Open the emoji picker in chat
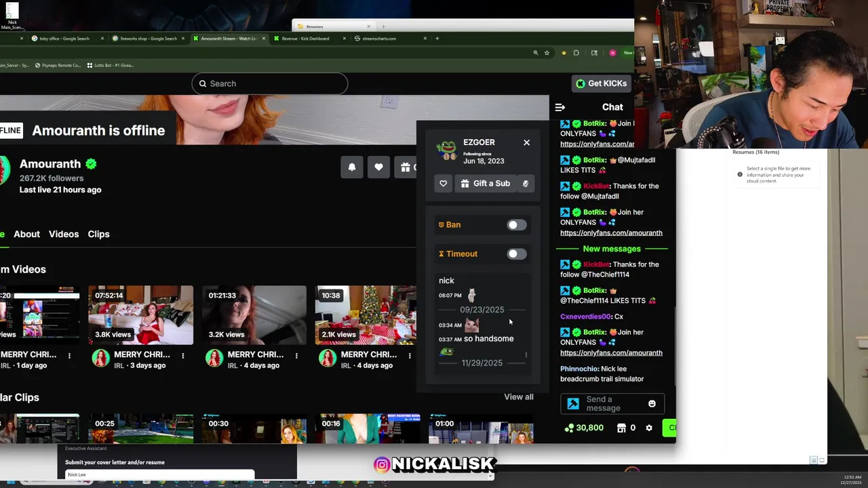This screenshot has width=868, height=488. point(652,404)
